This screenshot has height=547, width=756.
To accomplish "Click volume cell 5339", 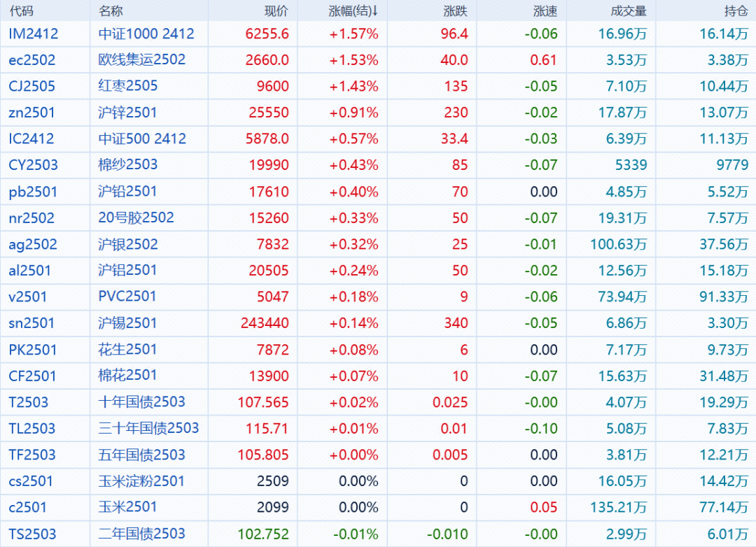I will 631,165.
